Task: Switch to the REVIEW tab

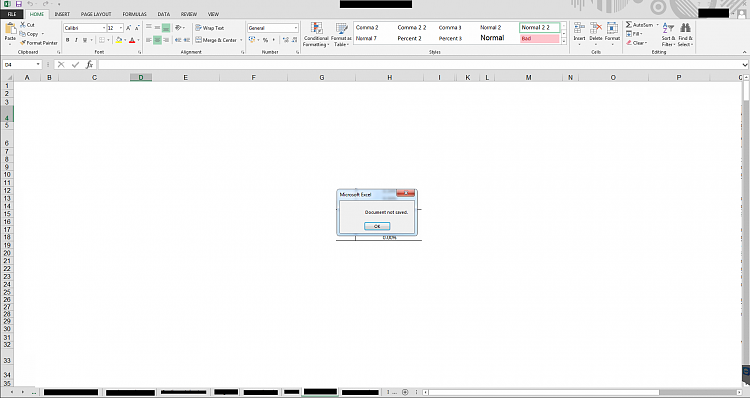Action: pyautogui.click(x=188, y=14)
